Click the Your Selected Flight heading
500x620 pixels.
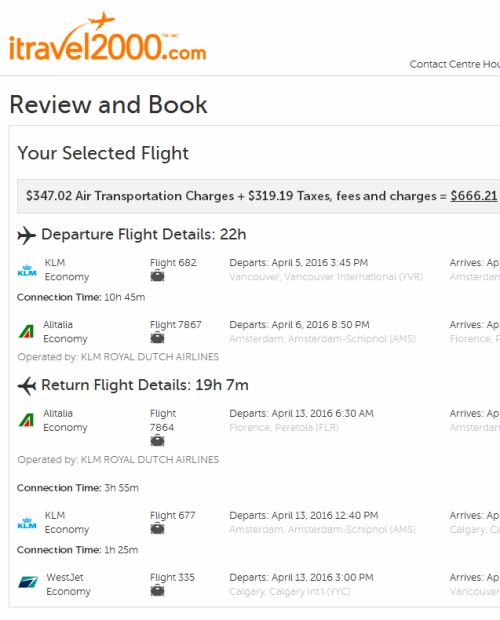(x=103, y=153)
